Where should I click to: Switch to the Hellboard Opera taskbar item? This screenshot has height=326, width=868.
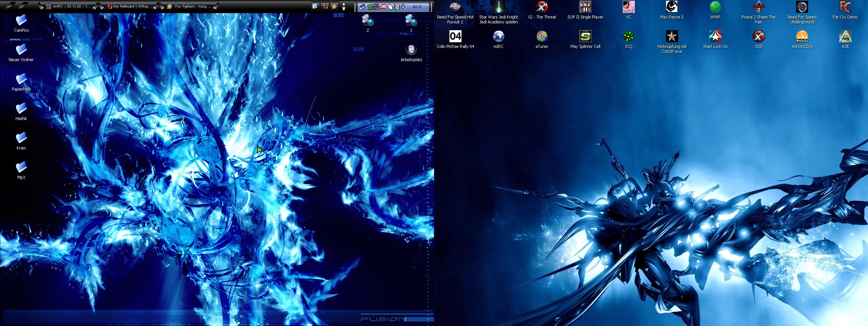(x=129, y=6)
